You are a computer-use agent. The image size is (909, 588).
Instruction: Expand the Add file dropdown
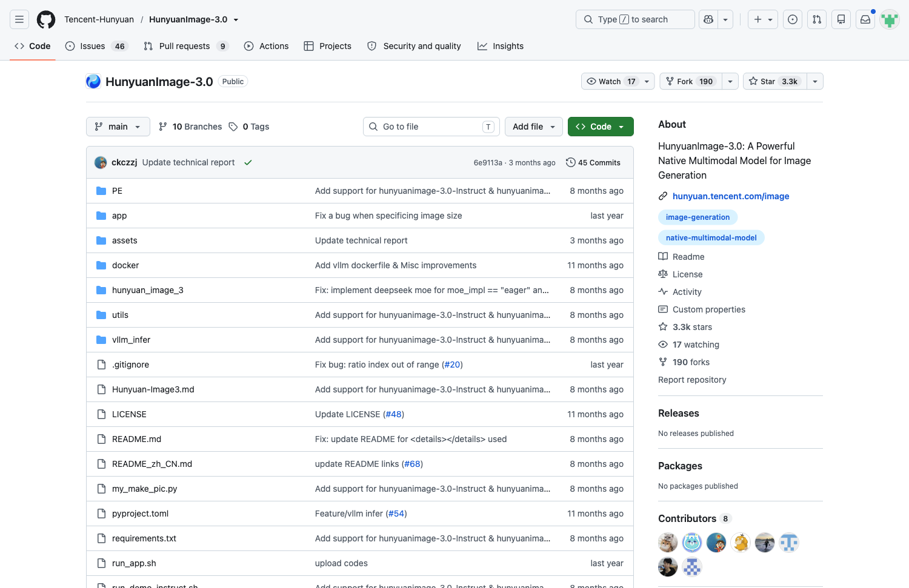coord(534,127)
